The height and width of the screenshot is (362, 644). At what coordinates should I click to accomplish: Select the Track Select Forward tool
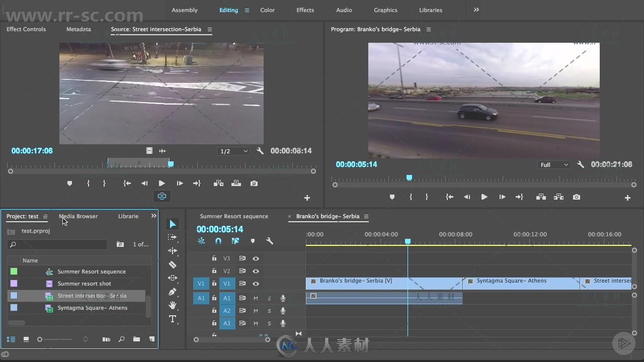pyautogui.click(x=173, y=237)
